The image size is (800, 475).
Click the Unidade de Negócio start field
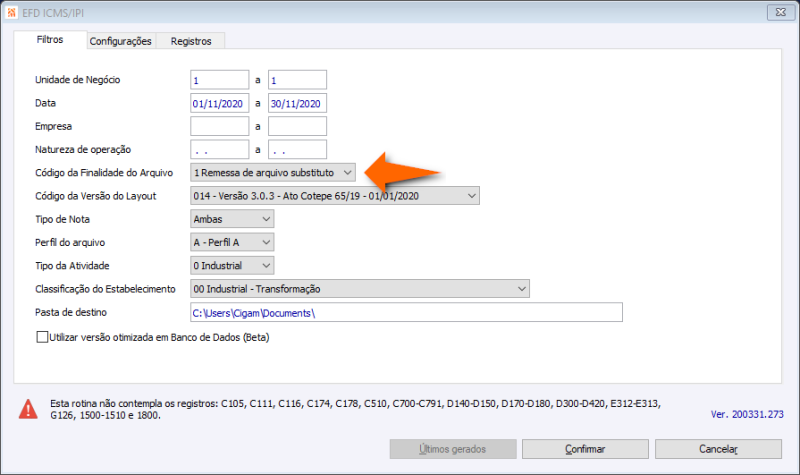pyautogui.click(x=219, y=80)
